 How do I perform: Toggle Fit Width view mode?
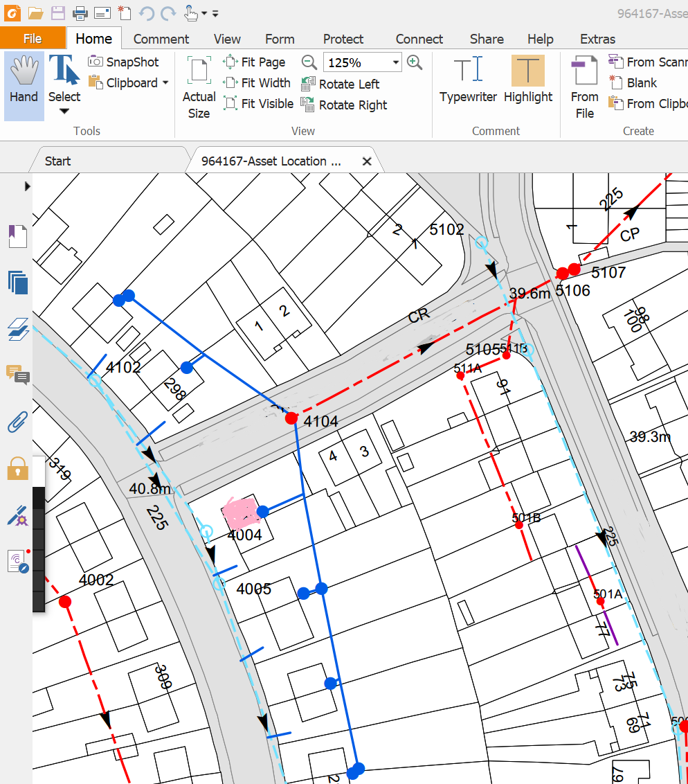257,83
